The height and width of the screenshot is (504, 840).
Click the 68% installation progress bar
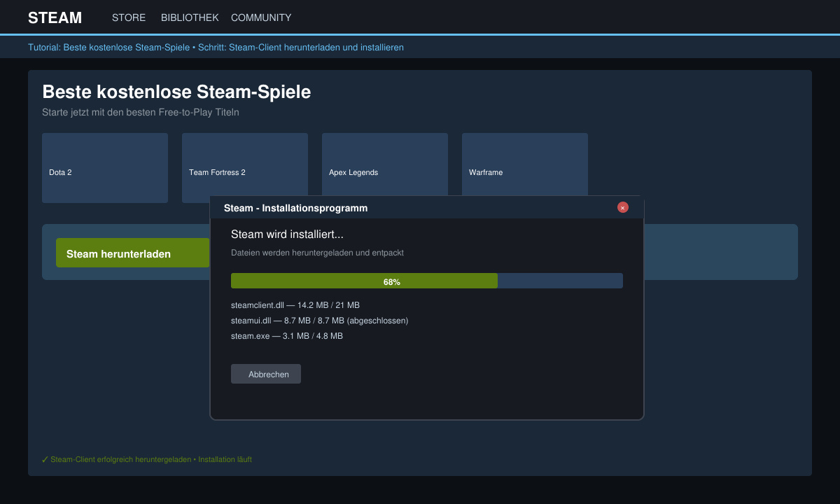pyautogui.click(x=427, y=281)
